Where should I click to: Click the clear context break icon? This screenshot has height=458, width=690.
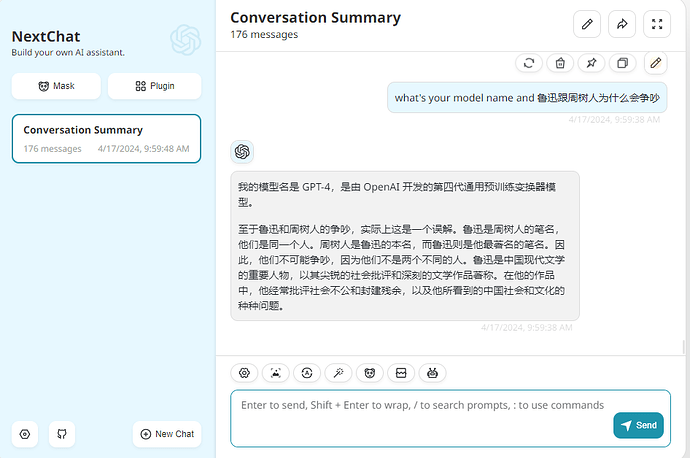401,373
